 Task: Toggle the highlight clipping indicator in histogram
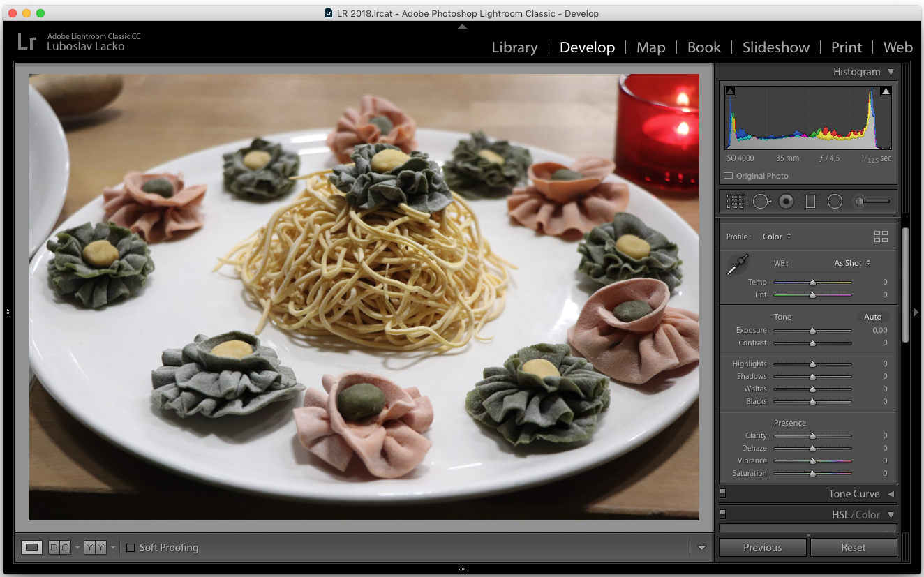pyautogui.click(x=886, y=91)
